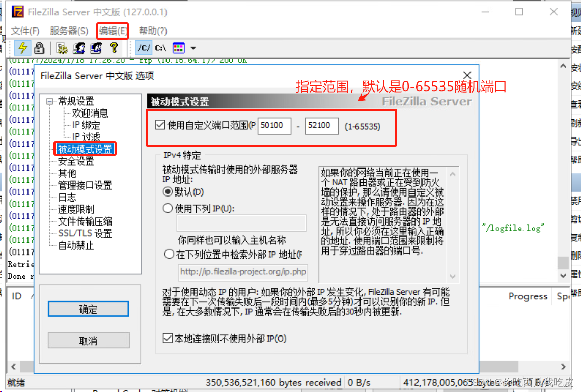Select the 在下列位置中检索外部 IP 地址 radio button

[x=169, y=254]
